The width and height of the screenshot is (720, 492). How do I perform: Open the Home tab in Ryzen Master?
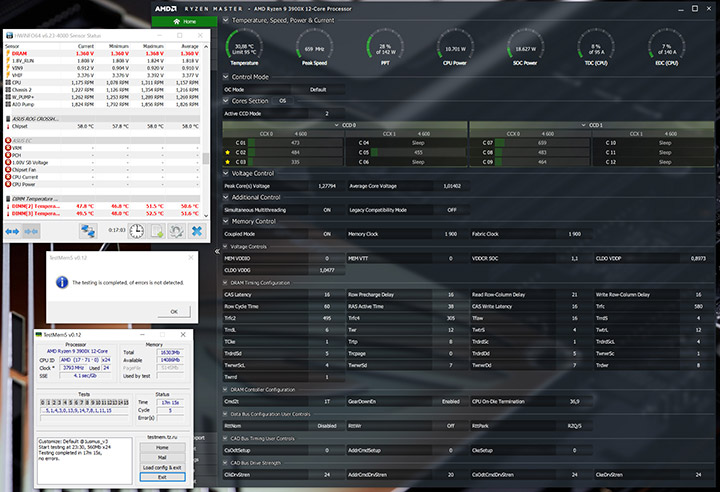click(185, 22)
